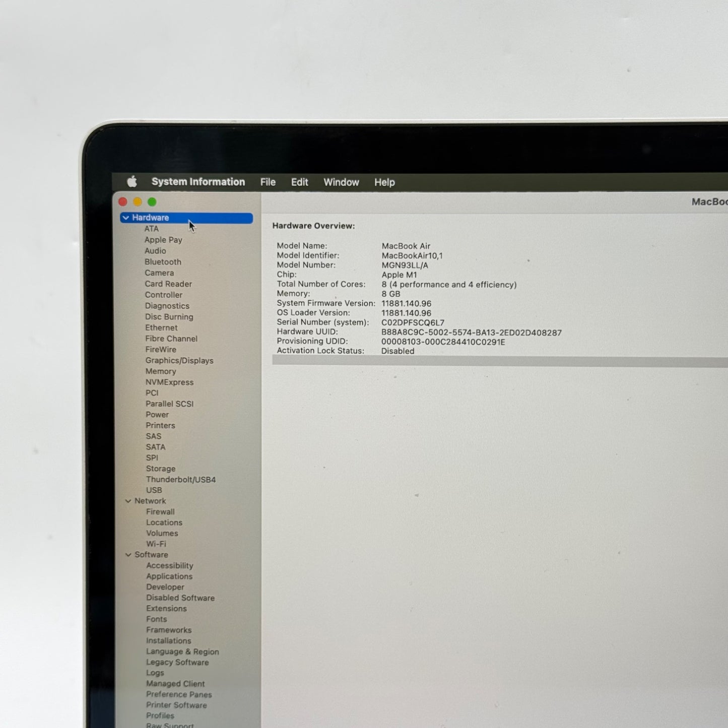
Task: Select Wi-Fi under Network
Action: (x=156, y=544)
